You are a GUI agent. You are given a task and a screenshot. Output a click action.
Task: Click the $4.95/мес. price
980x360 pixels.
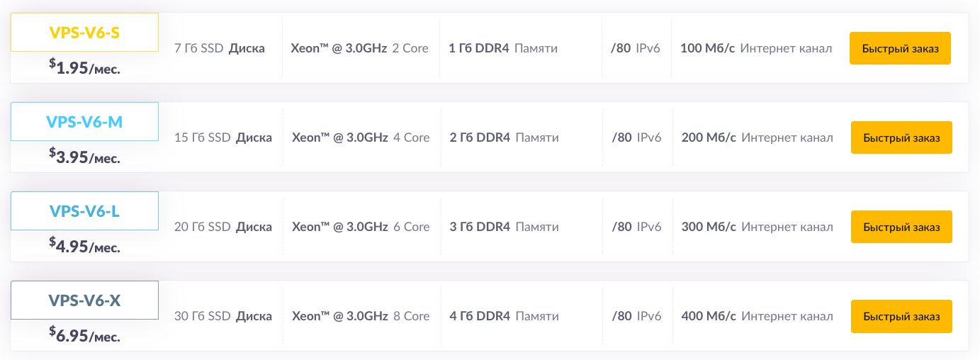click(x=84, y=246)
